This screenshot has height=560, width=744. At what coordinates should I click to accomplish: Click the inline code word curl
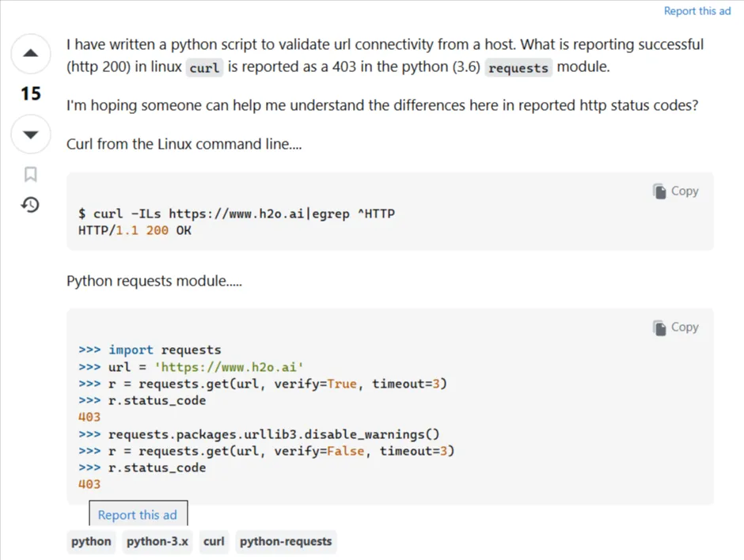click(204, 68)
